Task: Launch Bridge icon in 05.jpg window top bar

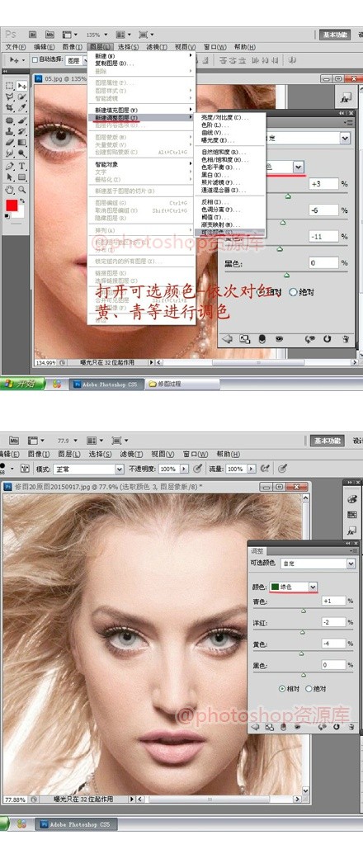Action: [33, 35]
